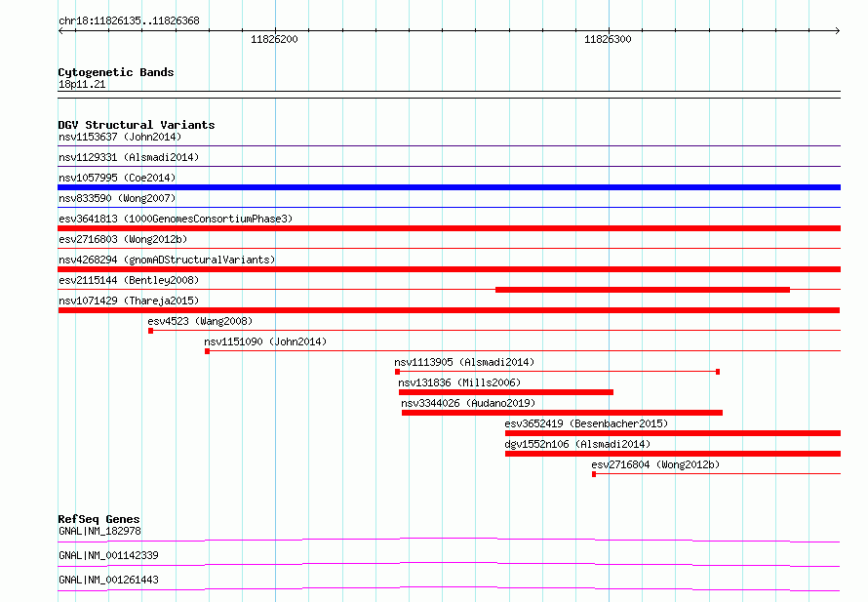Select esv2716803 (Wong2012b) label
This screenshot has width=868, height=602.
pyautogui.click(x=123, y=239)
